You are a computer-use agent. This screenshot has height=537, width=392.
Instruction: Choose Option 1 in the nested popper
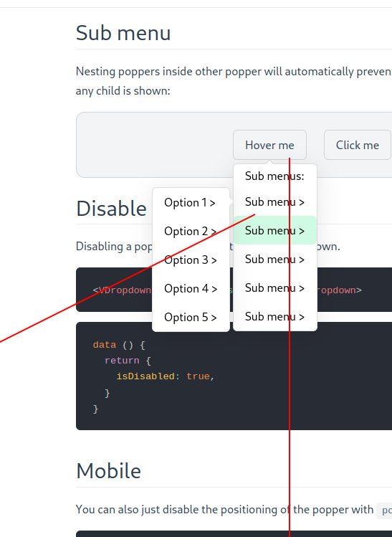coord(191,202)
